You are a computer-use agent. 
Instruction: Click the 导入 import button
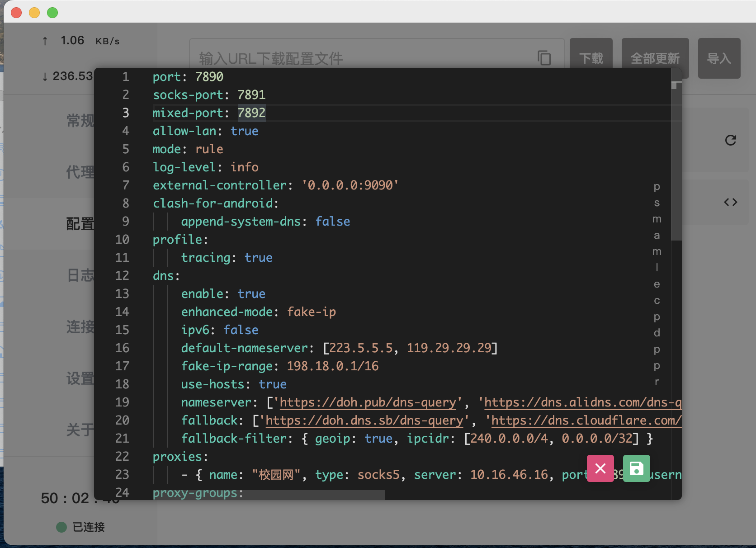click(719, 58)
